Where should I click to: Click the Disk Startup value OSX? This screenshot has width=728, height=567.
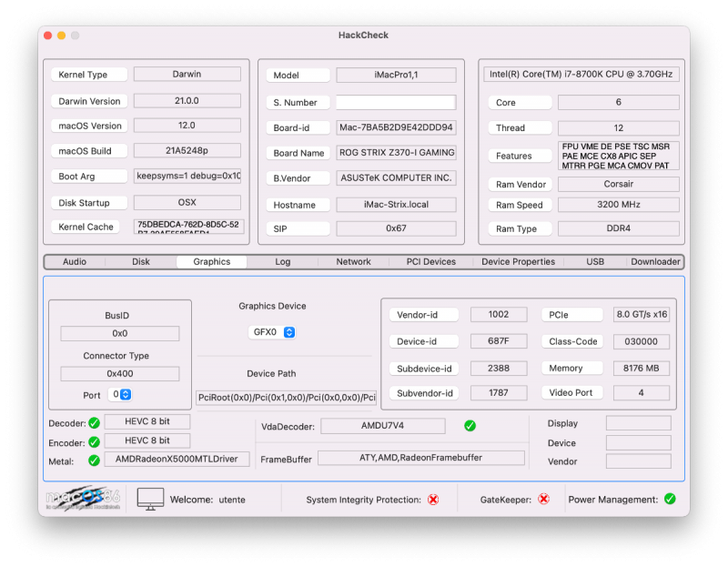(187, 202)
